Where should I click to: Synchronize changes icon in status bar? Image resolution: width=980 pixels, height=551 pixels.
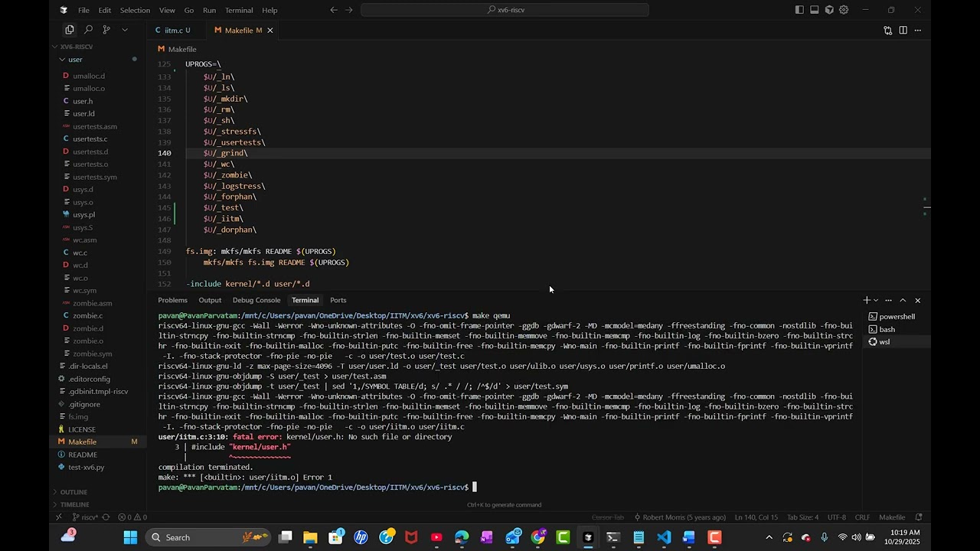(106, 517)
